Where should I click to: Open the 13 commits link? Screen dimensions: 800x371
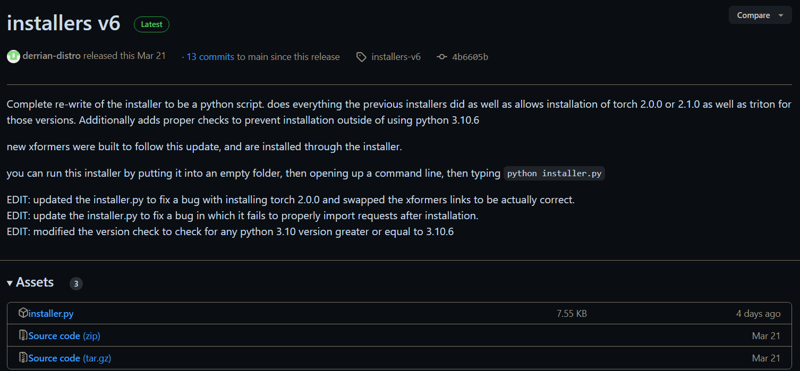pos(210,57)
